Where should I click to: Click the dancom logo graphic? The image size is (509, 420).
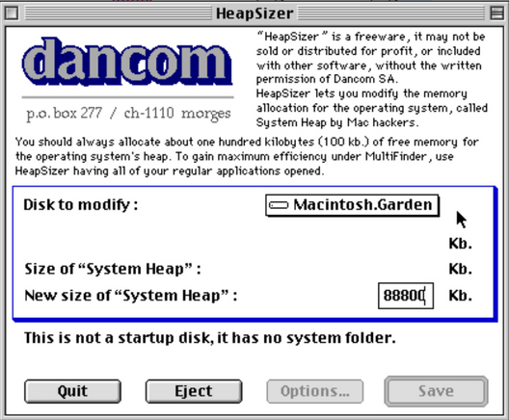click(x=127, y=62)
